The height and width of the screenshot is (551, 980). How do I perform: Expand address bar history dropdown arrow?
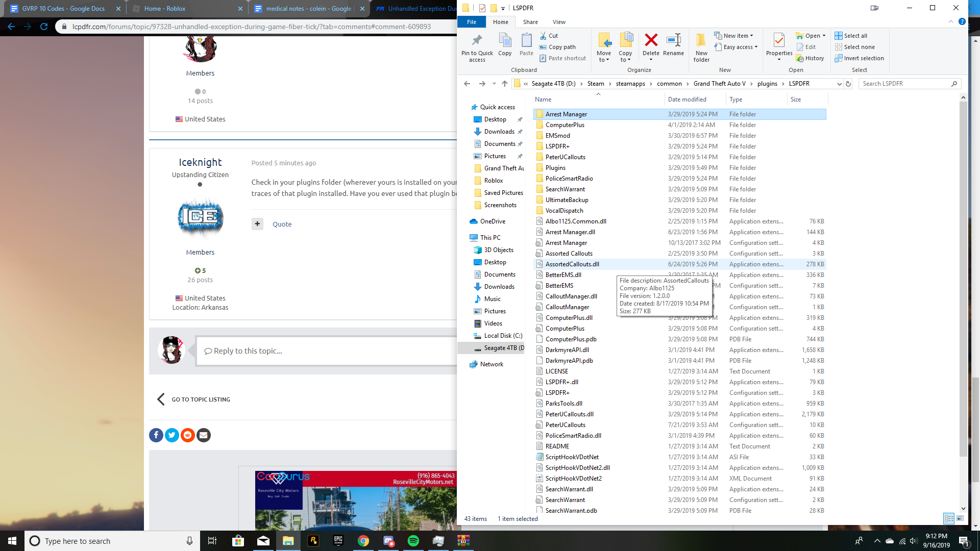tap(839, 84)
